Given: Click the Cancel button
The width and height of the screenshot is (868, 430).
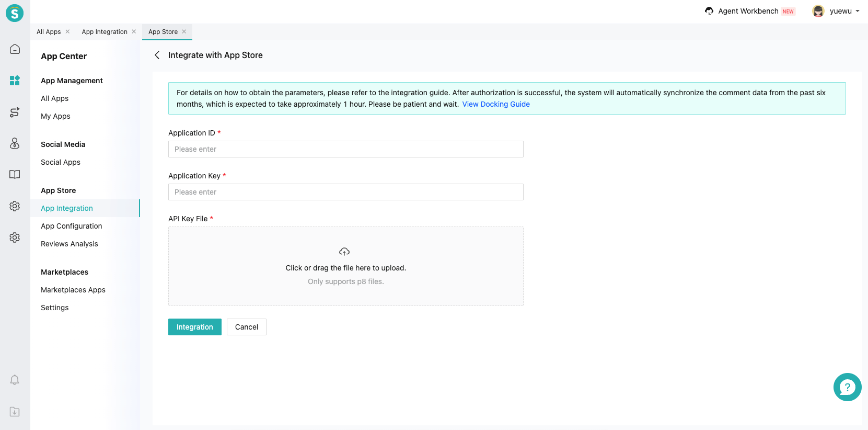Looking at the screenshot, I should click(x=247, y=327).
